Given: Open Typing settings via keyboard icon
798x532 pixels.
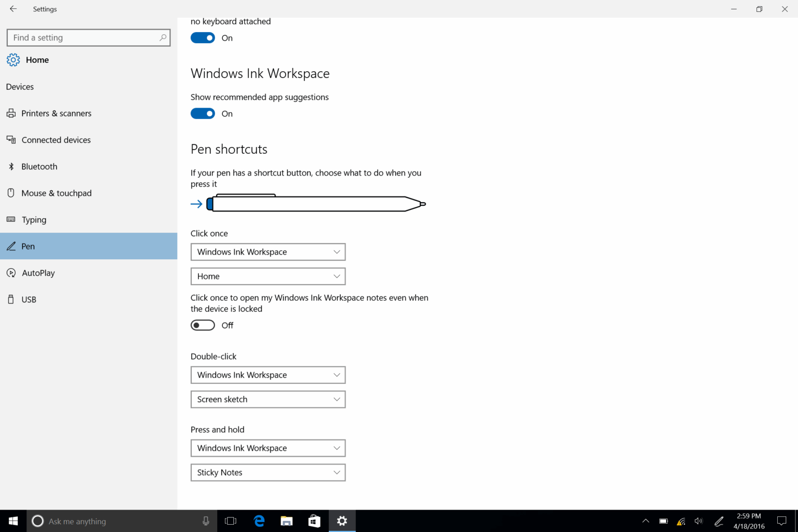Looking at the screenshot, I should click(11, 219).
